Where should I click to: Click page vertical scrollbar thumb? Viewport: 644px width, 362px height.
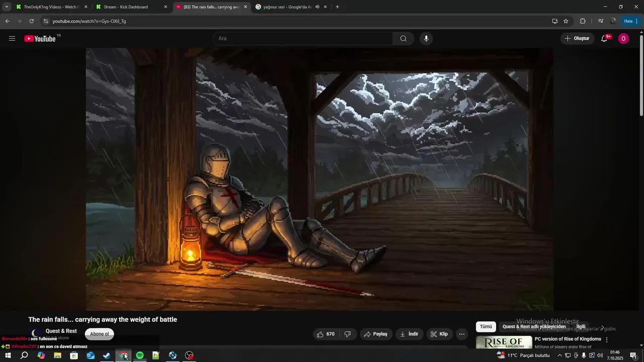pos(641,76)
